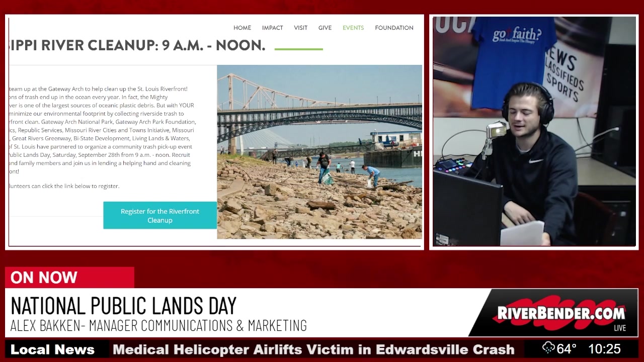The image size is (644, 362).
Task: Open the HOME menu item
Action: pos(242,28)
